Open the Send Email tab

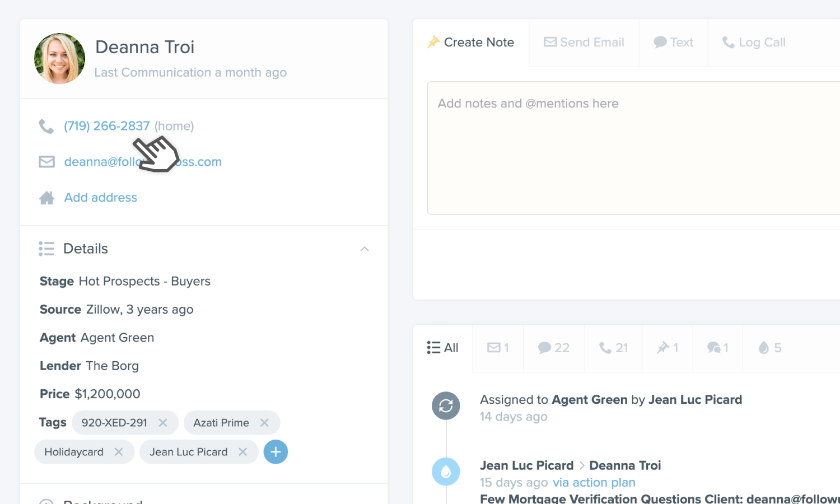[x=584, y=43]
